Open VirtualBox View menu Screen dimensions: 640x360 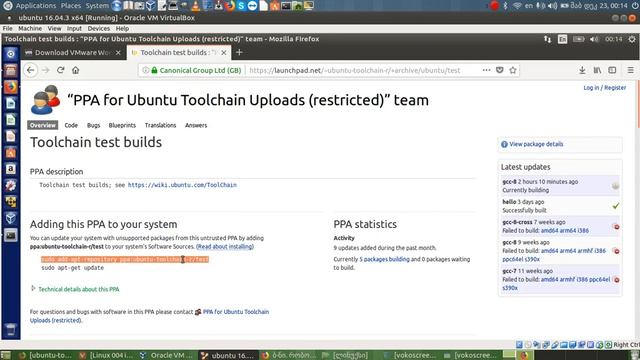point(54,29)
